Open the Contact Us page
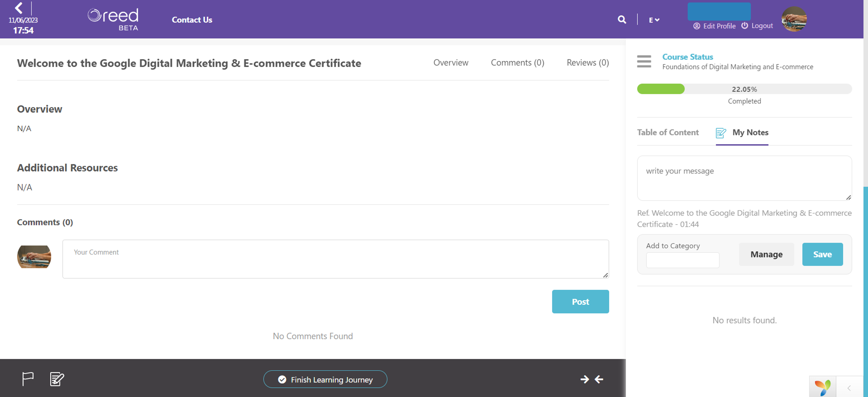868x397 pixels. 192,20
